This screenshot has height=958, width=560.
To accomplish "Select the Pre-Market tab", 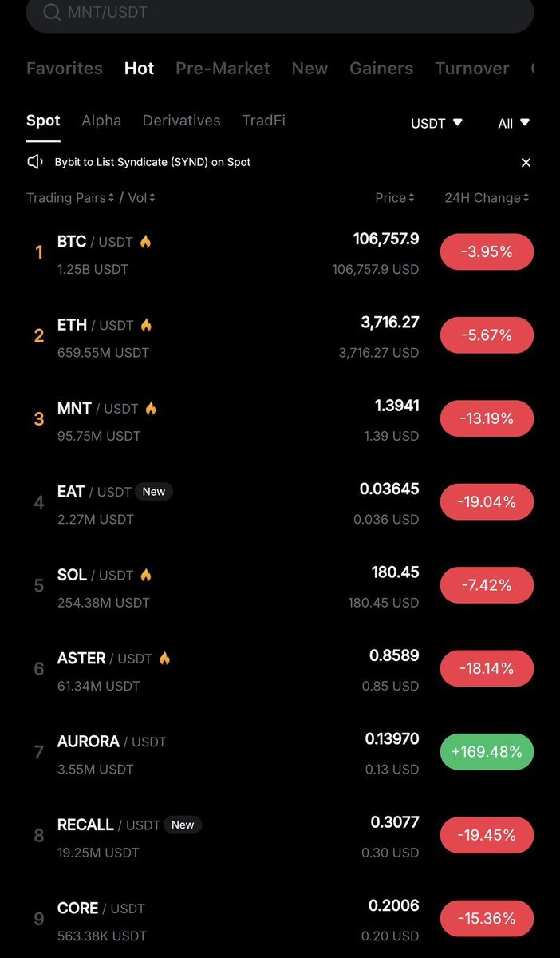I will coord(223,69).
